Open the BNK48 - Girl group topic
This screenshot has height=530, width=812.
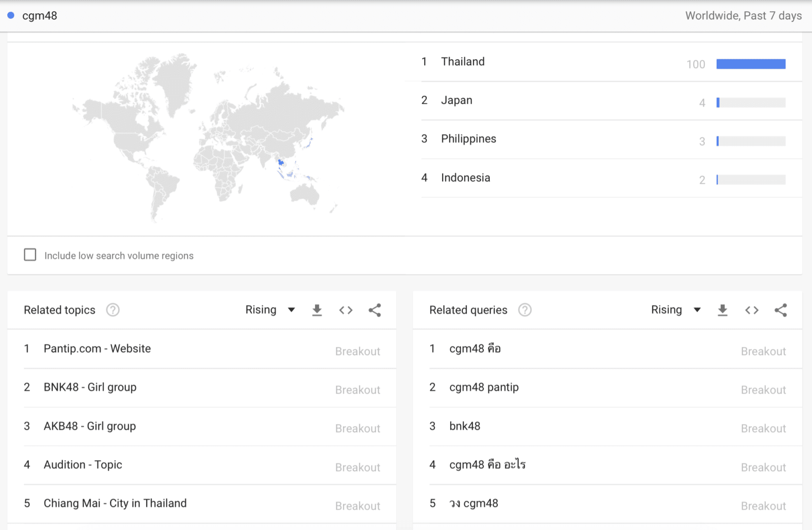coord(90,387)
